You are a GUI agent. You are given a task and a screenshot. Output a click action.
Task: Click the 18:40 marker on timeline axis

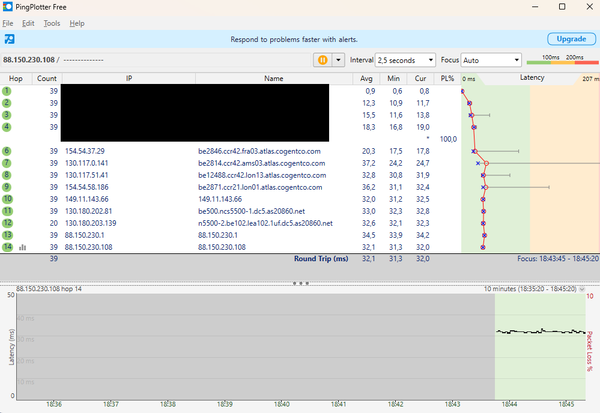tap(282, 404)
